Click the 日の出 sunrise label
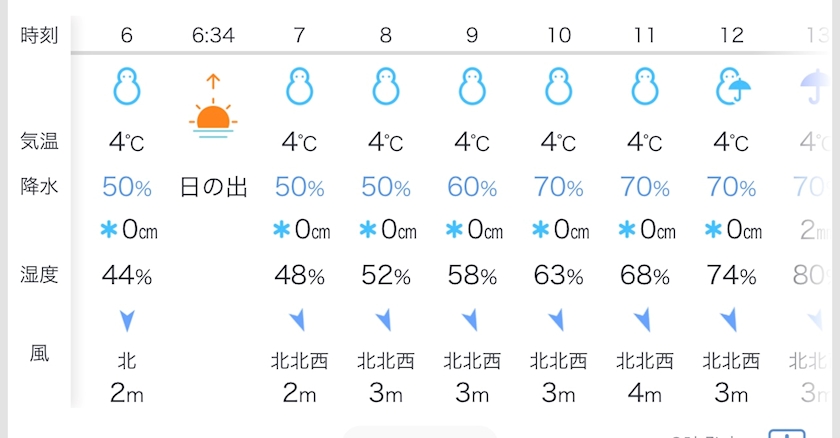 pos(213,187)
